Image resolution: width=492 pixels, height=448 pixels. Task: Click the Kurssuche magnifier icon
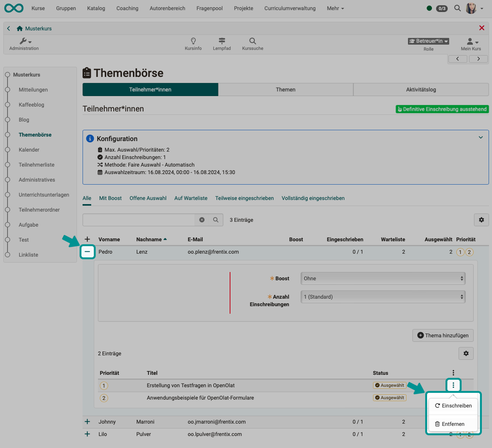(x=252, y=41)
